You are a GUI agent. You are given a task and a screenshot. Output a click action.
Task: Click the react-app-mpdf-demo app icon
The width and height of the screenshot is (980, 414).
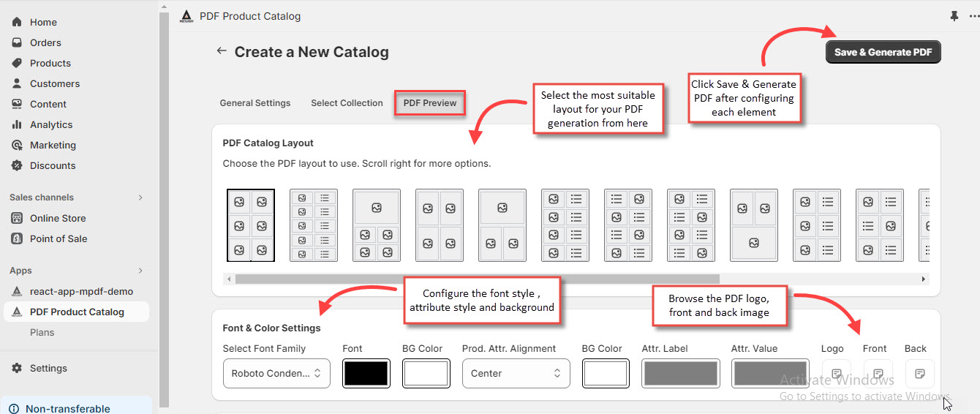point(17,291)
